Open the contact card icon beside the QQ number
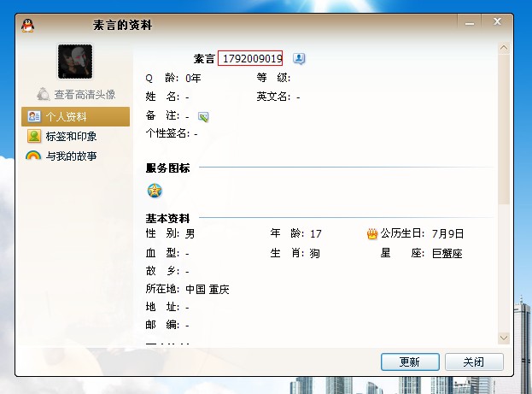Image resolution: width=532 pixels, height=394 pixels. click(x=299, y=58)
